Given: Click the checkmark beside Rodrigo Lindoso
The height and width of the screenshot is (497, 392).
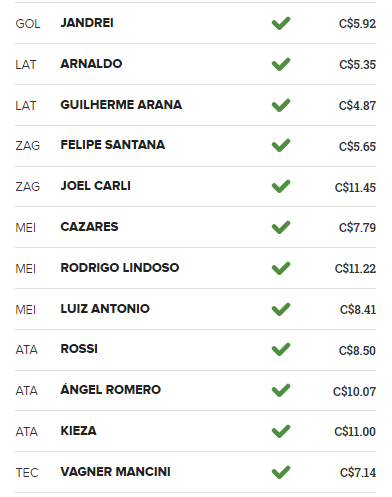Looking at the screenshot, I should click(x=281, y=268).
